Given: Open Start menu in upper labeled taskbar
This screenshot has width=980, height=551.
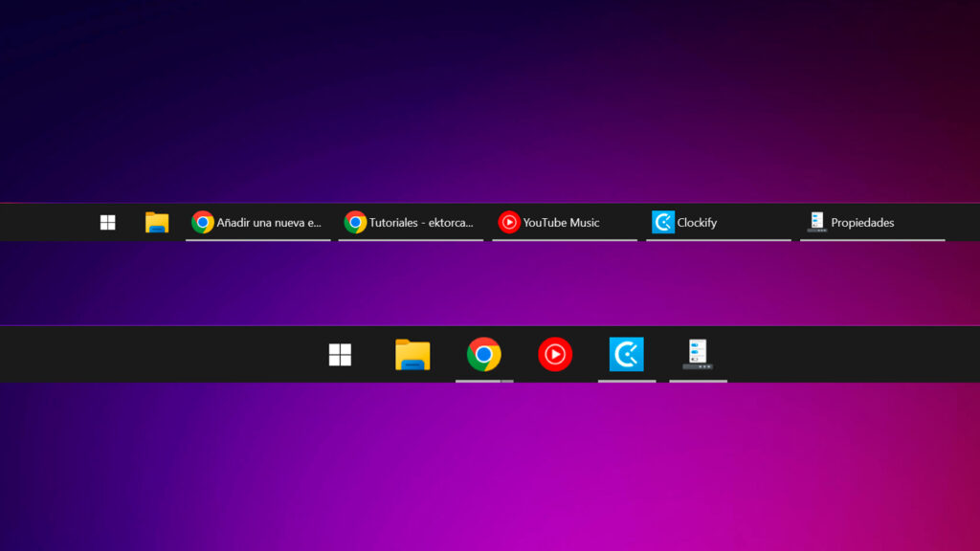Looking at the screenshot, I should click(108, 222).
